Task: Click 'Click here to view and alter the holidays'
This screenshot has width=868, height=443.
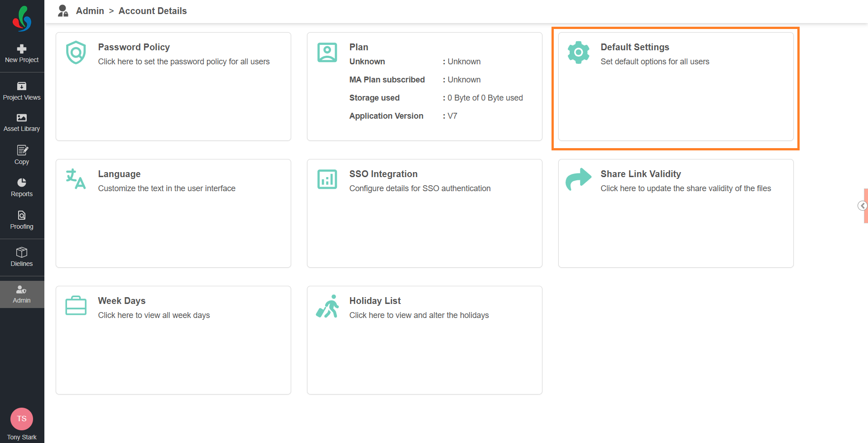Action: [x=419, y=315]
